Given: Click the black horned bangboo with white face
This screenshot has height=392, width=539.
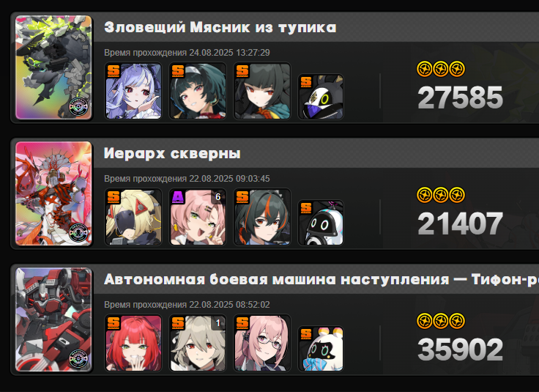Looking at the screenshot, I should click(321, 97).
